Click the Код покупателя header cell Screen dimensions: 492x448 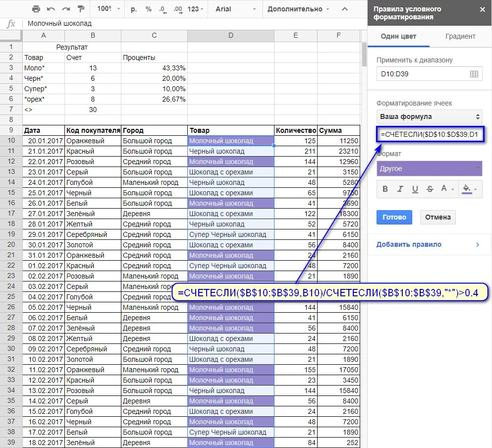(93, 130)
